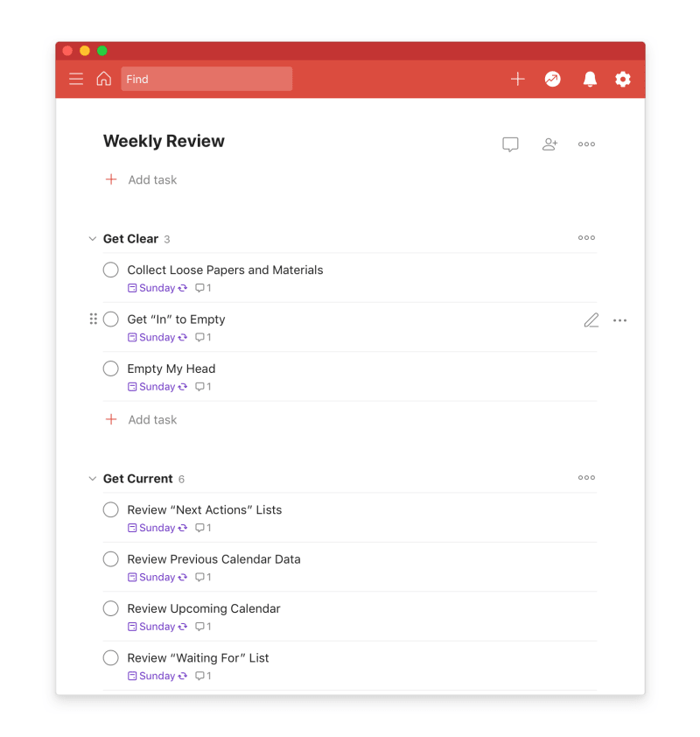Open the Weekly Review project options menu
The width and height of the screenshot is (700, 737).
click(586, 144)
